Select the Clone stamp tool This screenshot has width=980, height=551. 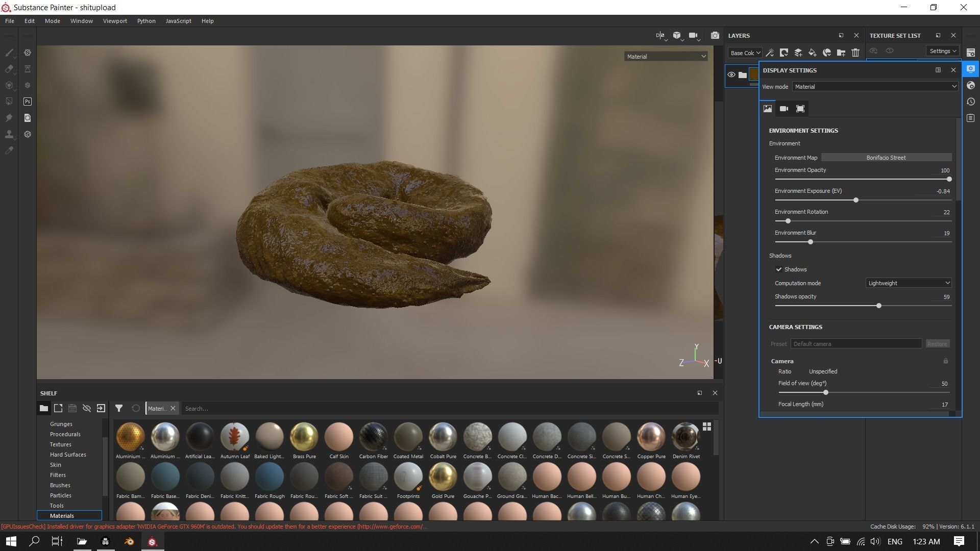point(9,134)
